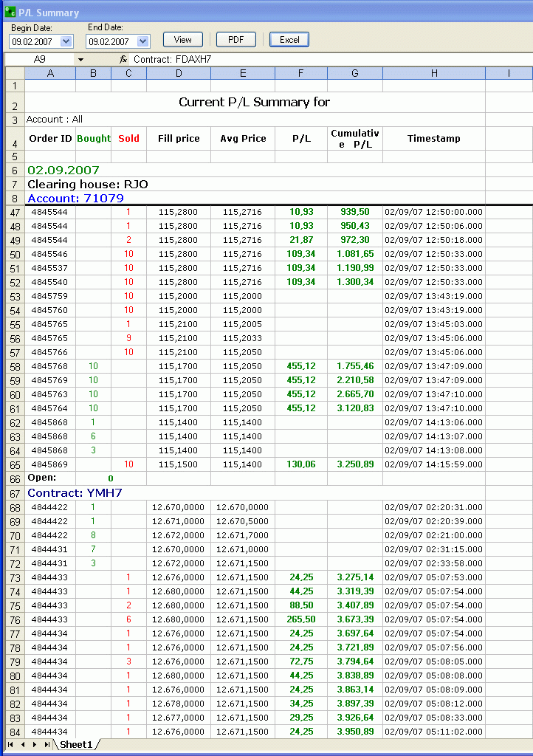
Task: Open the End Date dropdown
Action: click(143, 42)
